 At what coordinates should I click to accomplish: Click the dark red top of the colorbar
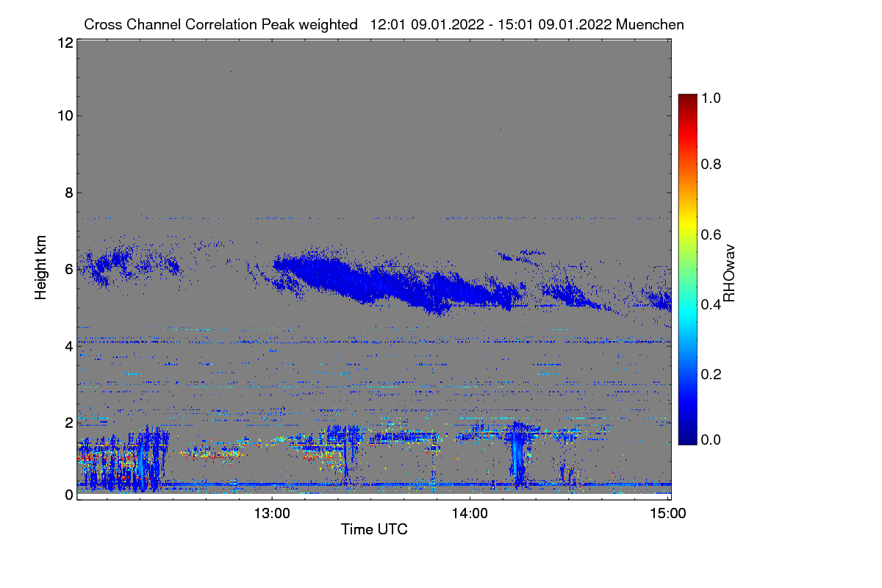tap(687, 99)
